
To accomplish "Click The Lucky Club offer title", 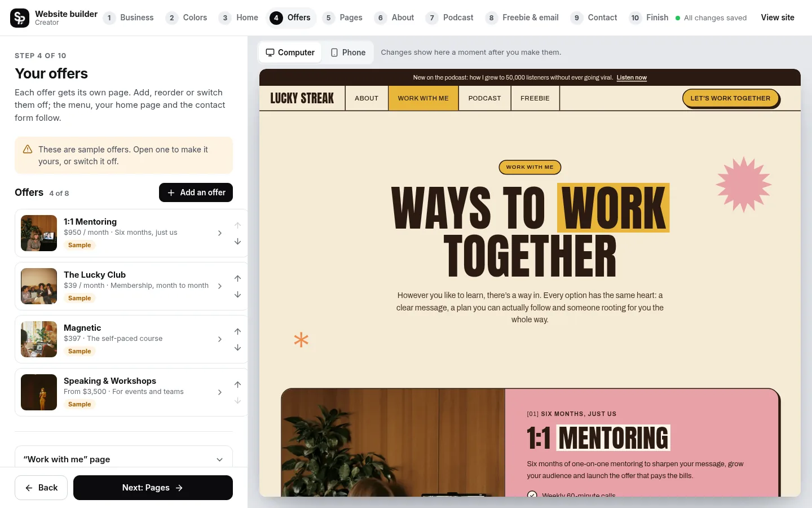I will pyautogui.click(x=95, y=275).
